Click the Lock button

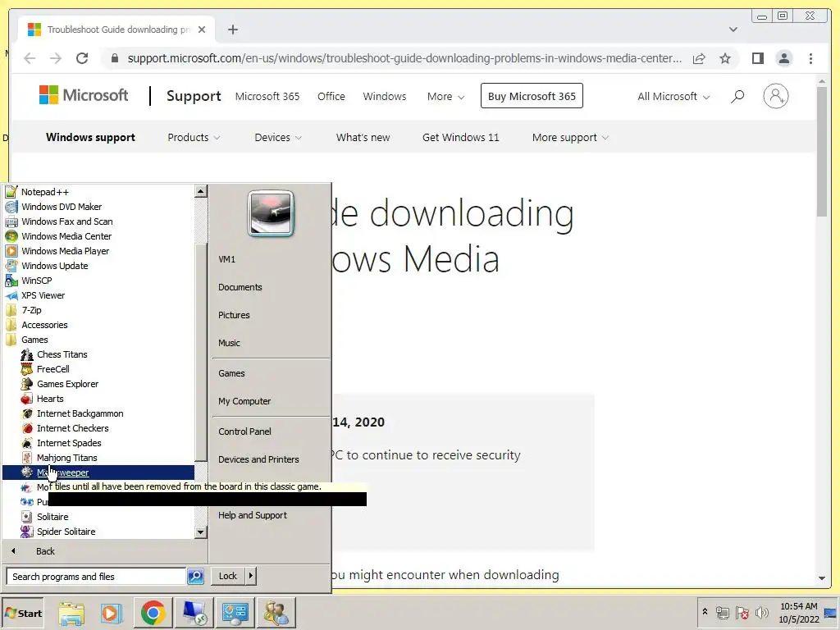tap(228, 576)
